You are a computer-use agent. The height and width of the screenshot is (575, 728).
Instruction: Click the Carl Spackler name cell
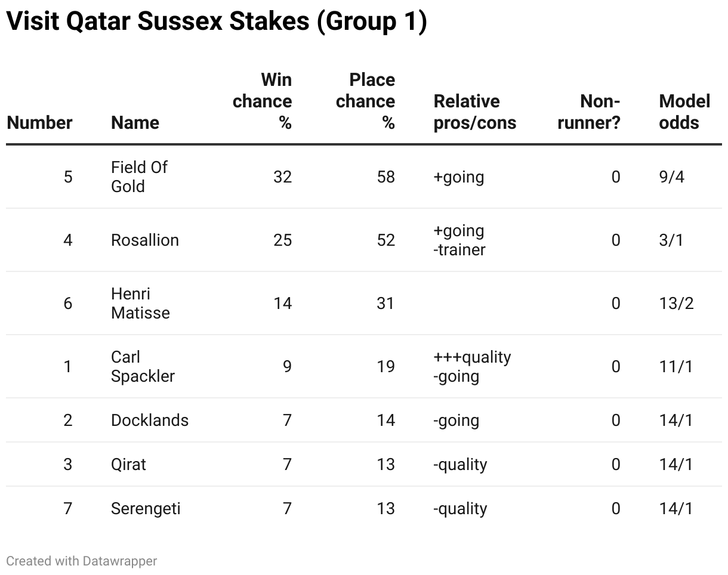click(143, 366)
